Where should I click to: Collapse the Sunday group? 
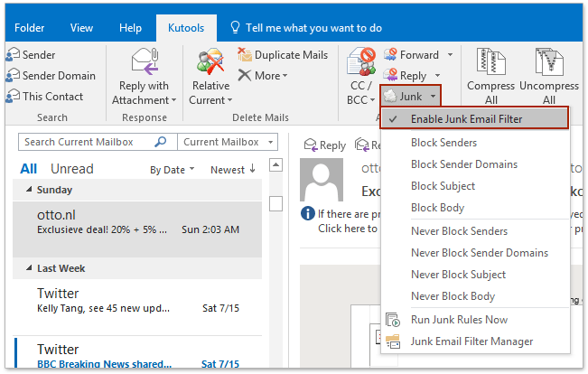coord(29,190)
